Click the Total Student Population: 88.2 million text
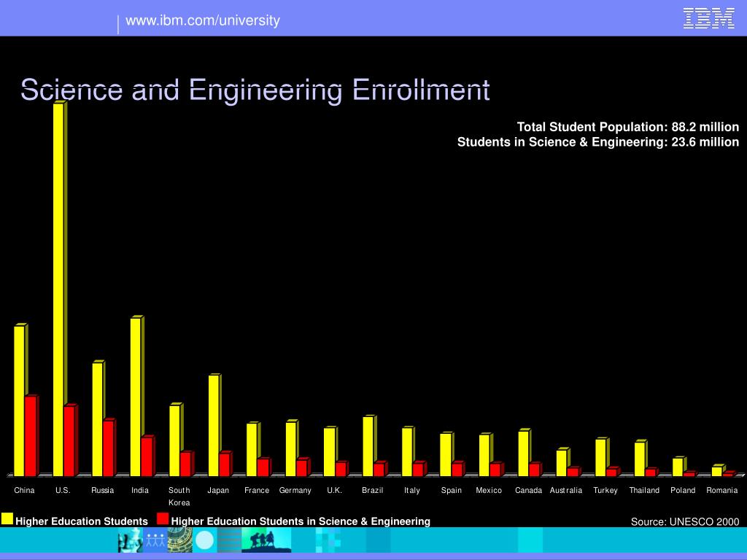The image size is (747, 560). (628, 127)
